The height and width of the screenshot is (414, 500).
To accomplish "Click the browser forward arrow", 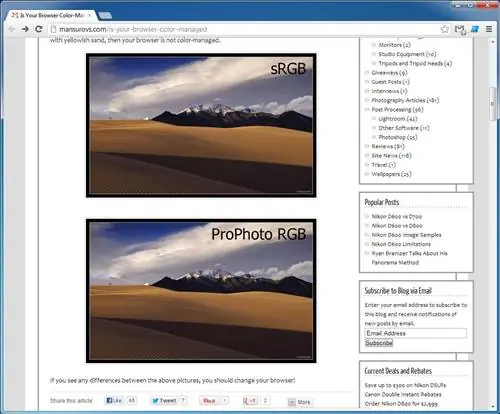I will pos(25,29).
